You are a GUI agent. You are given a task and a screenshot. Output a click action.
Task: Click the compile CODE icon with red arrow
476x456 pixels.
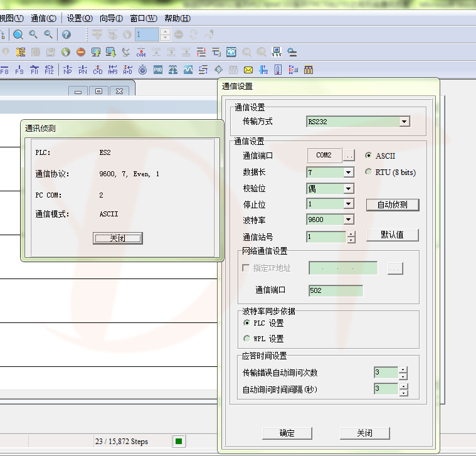[141, 52]
